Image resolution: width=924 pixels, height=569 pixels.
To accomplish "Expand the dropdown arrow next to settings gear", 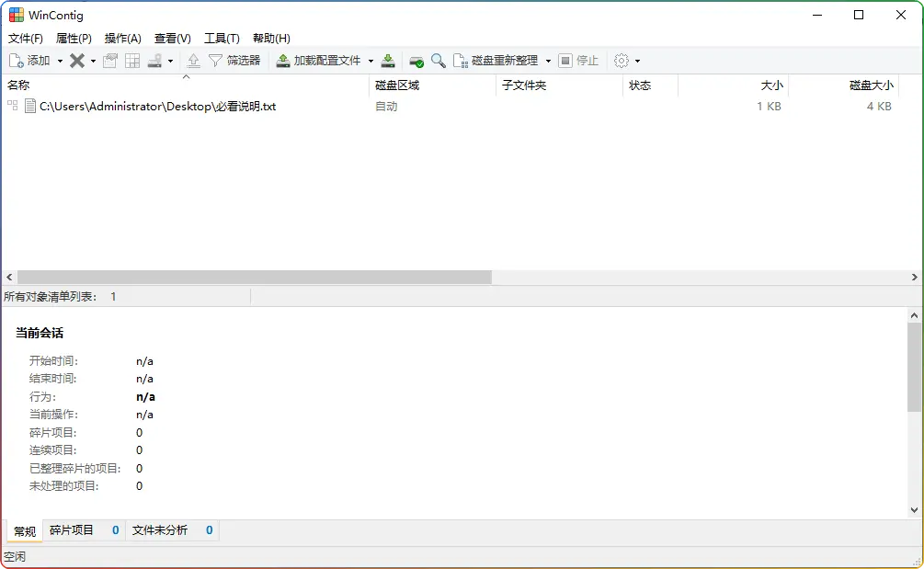I will pos(638,61).
